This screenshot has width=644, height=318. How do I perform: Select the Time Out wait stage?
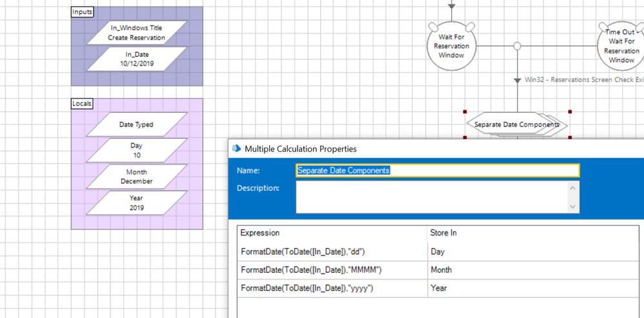tap(621, 46)
